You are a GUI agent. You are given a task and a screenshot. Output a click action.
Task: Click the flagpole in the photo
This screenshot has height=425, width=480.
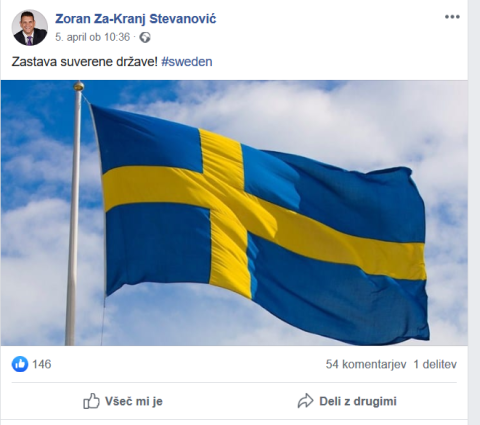click(74, 217)
